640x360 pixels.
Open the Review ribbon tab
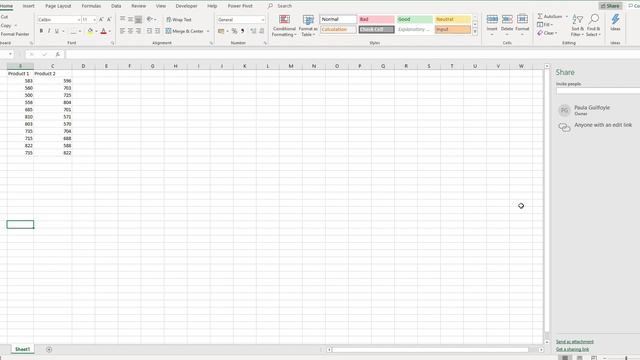(138, 6)
